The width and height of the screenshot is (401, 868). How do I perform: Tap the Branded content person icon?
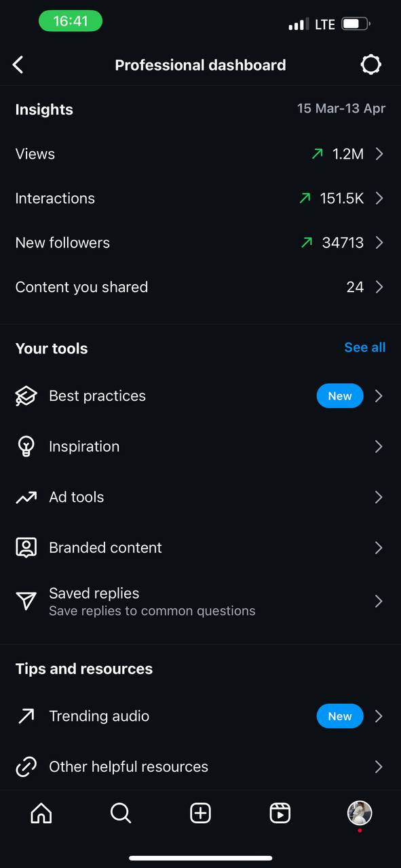tap(26, 548)
